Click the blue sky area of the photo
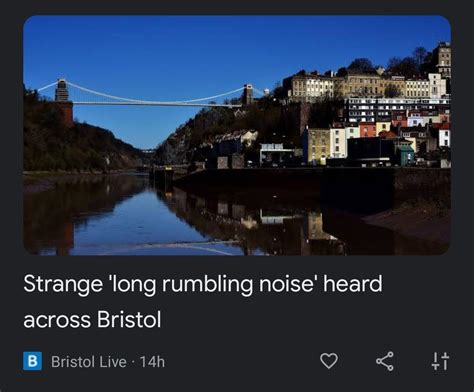 coord(200,47)
